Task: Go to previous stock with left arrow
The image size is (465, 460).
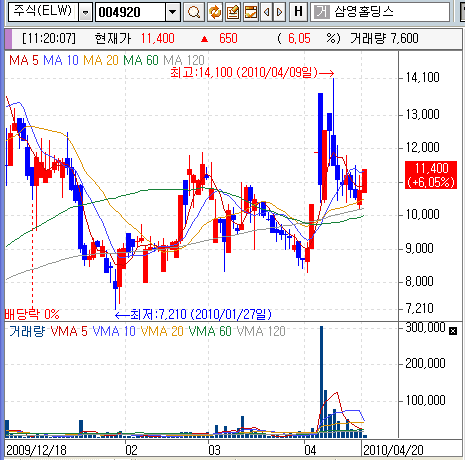Action: (266, 12)
